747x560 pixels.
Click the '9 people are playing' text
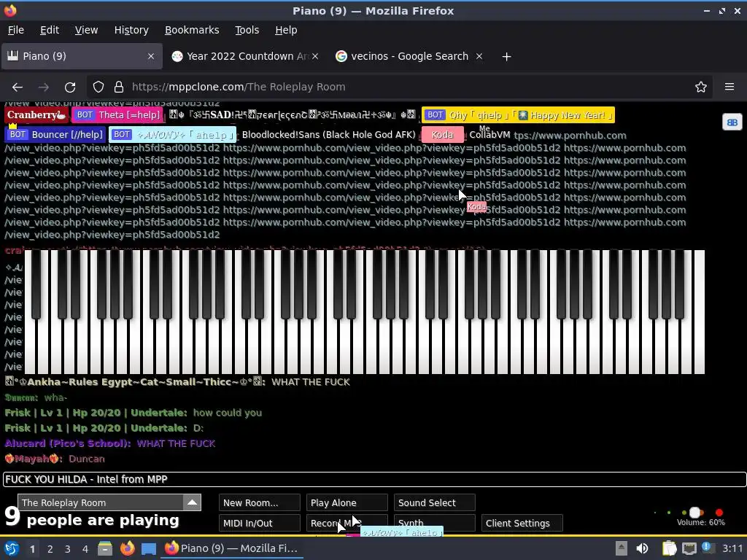pos(92,517)
